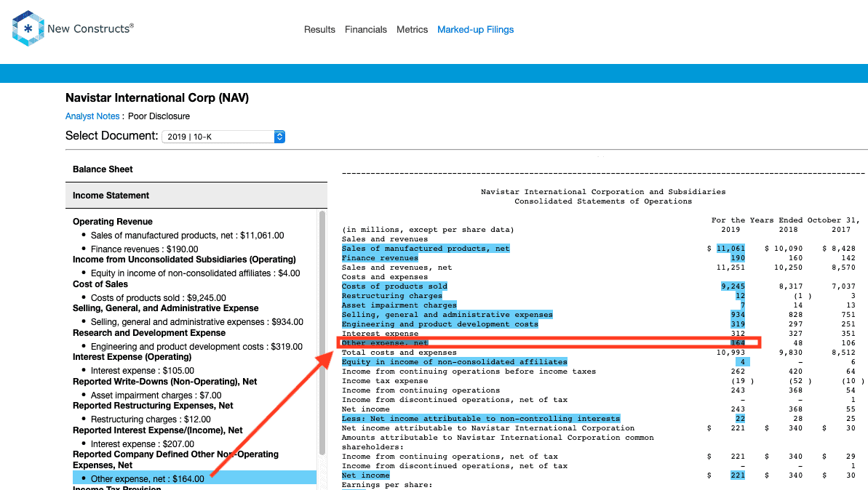Open the Metrics nav item
Viewport: 868px width, 490px height.
click(412, 29)
